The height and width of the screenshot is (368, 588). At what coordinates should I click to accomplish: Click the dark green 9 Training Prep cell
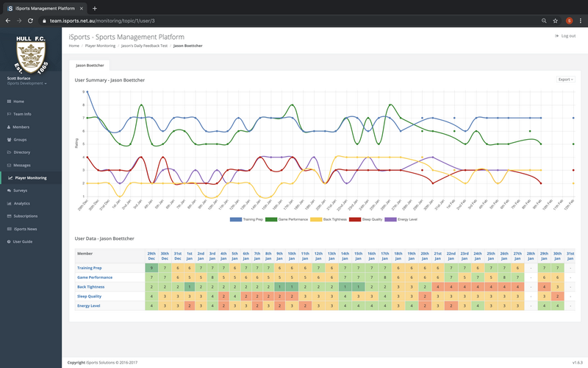click(x=151, y=268)
